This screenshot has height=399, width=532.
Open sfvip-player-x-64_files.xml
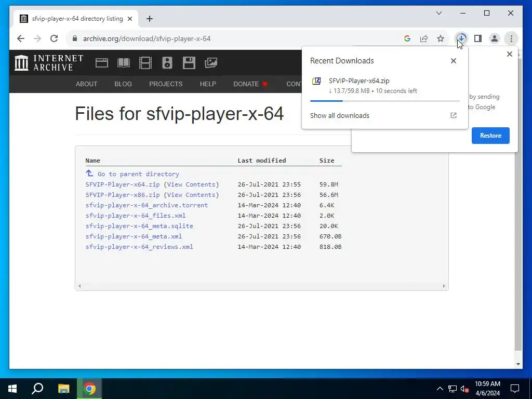tap(136, 216)
